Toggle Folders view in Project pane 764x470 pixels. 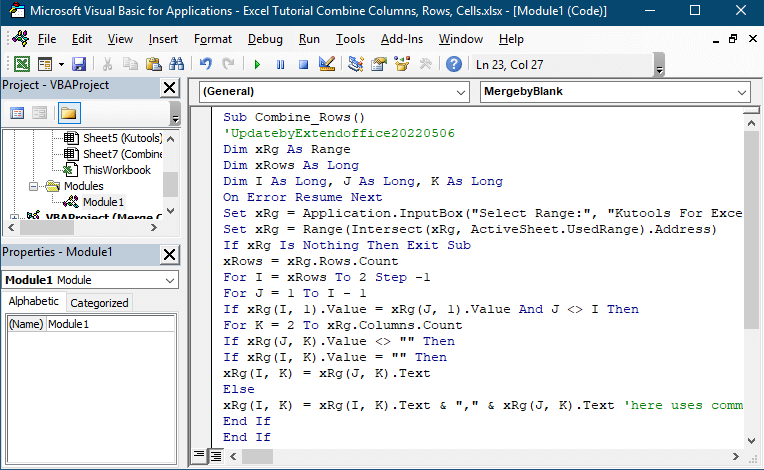tap(68, 113)
